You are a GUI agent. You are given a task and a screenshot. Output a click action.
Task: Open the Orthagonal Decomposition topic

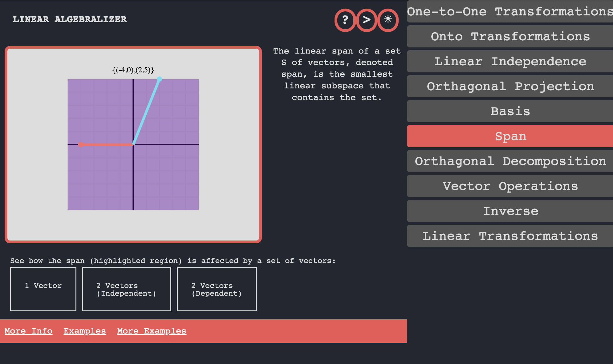point(510,161)
